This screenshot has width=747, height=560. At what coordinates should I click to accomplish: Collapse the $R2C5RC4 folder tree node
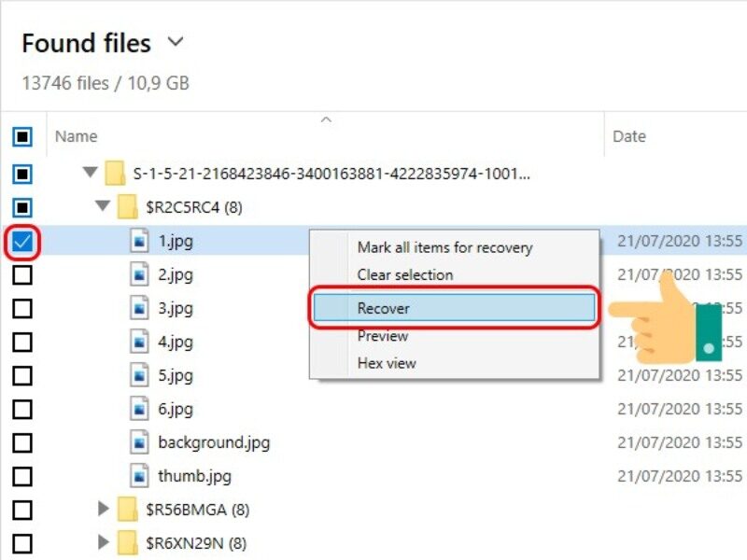(101, 207)
